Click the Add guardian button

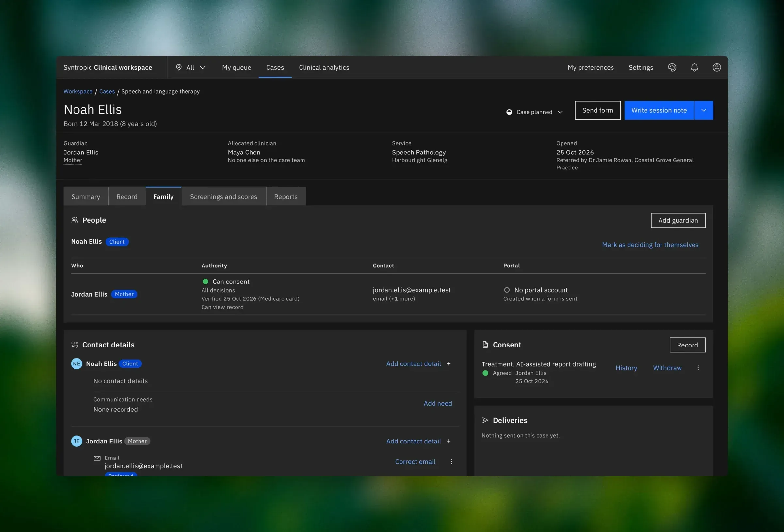[x=678, y=220]
